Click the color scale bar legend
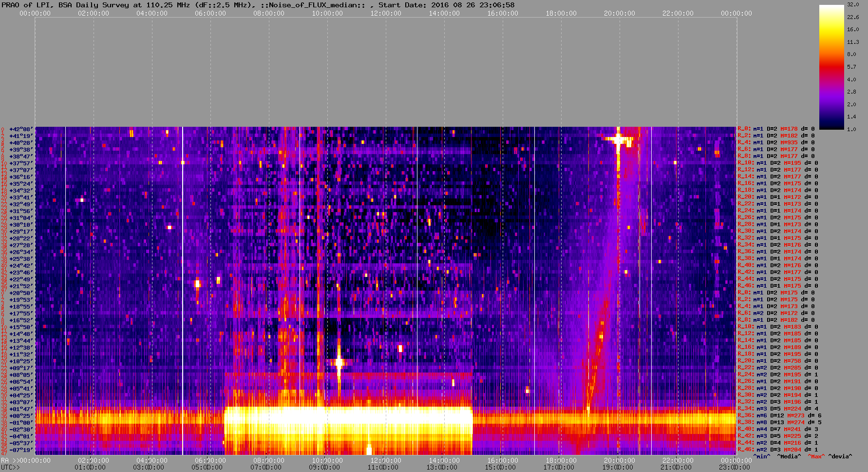Viewport: 868px width, 472px height. [831, 67]
